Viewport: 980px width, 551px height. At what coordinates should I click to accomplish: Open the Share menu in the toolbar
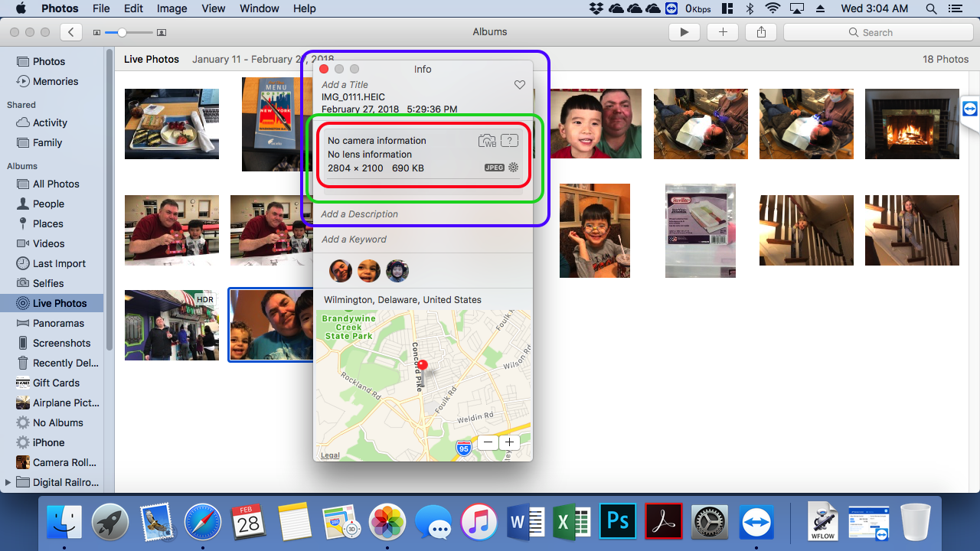pyautogui.click(x=761, y=32)
